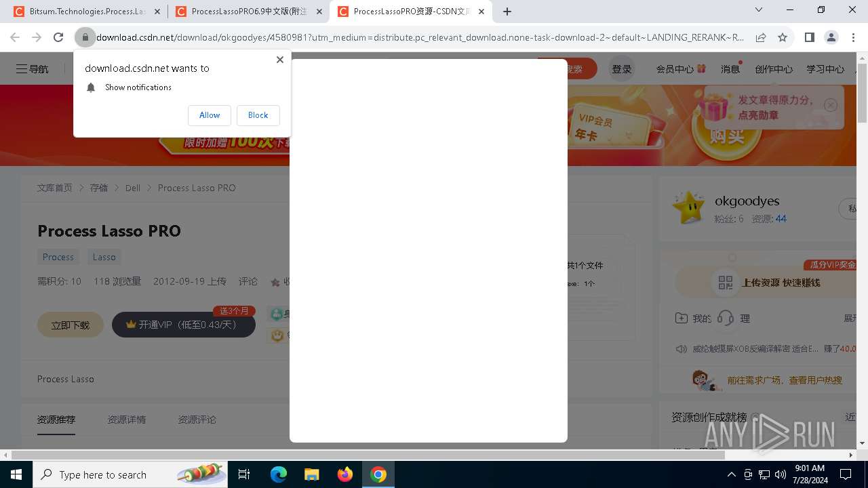The width and height of the screenshot is (868, 488).
Task: Open 创作中心 in the header
Action: [x=774, y=69]
